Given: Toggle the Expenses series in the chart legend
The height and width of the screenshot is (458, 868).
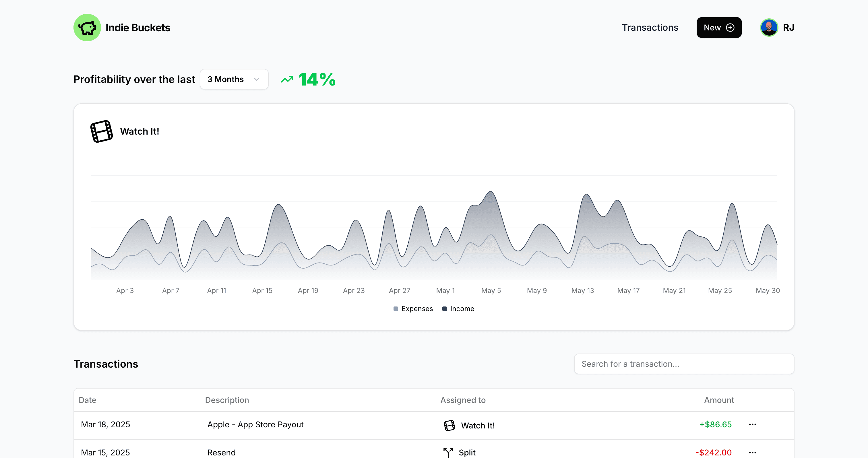Looking at the screenshot, I should point(413,308).
